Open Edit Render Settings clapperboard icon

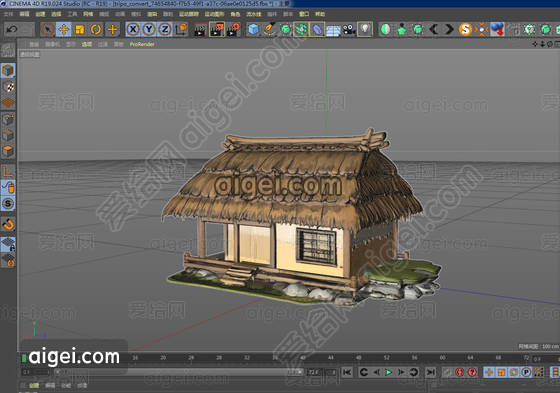pos(232,29)
